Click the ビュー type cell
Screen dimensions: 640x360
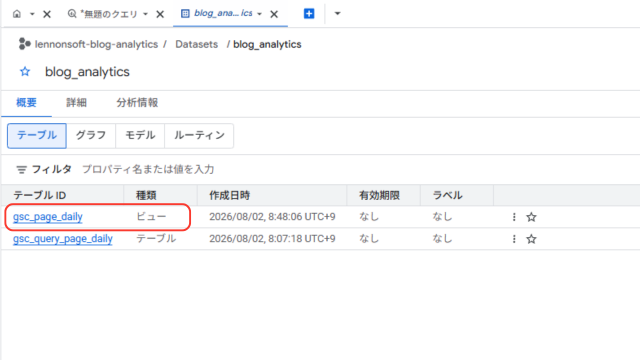(x=151, y=216)
